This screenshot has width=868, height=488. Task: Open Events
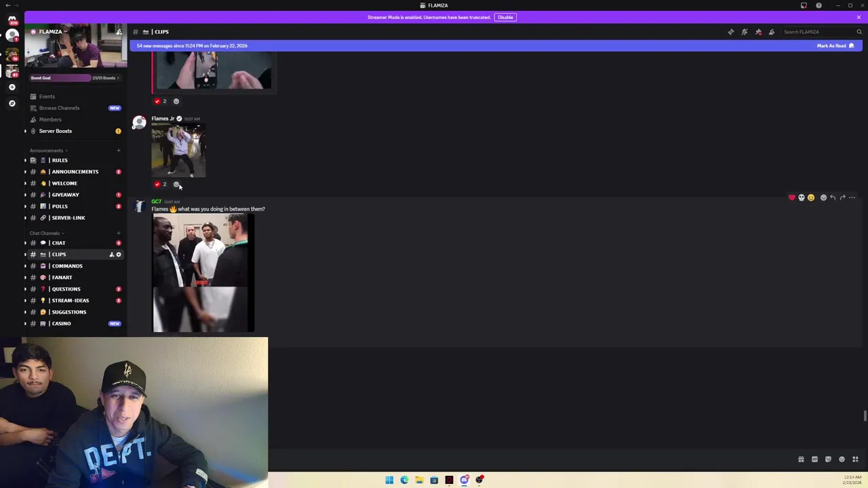(75, 96)
